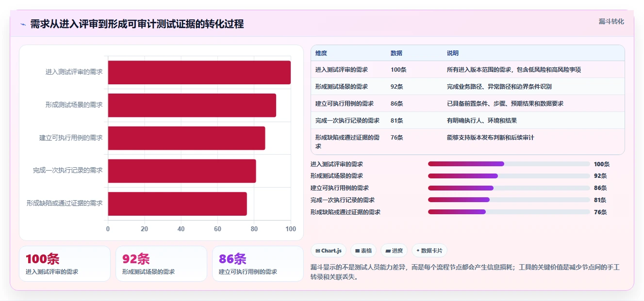Click the Chart.js chip
This screenshot has width=644, height=301.
[x=329, y=251]
